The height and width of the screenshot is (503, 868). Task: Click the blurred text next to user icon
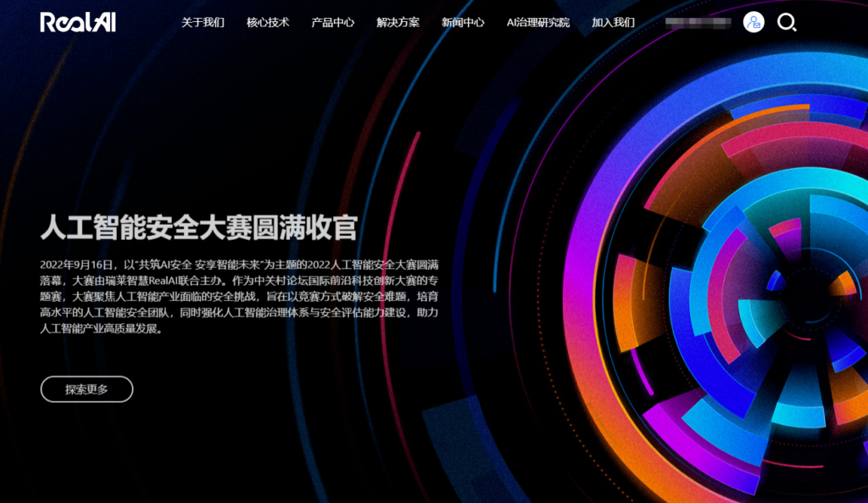click(x=698, y=23)
